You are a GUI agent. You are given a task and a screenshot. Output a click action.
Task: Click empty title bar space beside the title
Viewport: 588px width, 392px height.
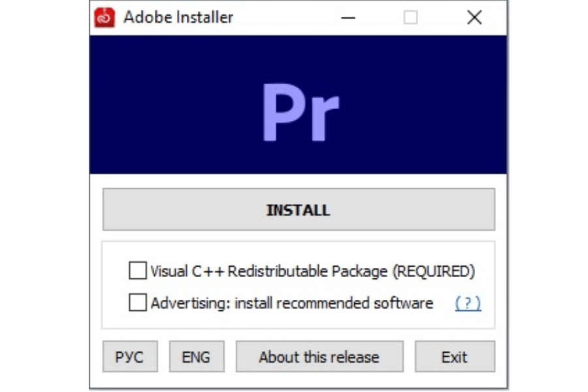[x=281, y=18]
